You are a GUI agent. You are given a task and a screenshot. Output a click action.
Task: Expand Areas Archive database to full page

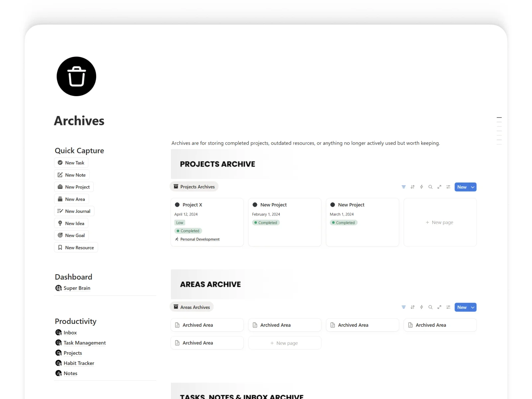click(439, 307)
